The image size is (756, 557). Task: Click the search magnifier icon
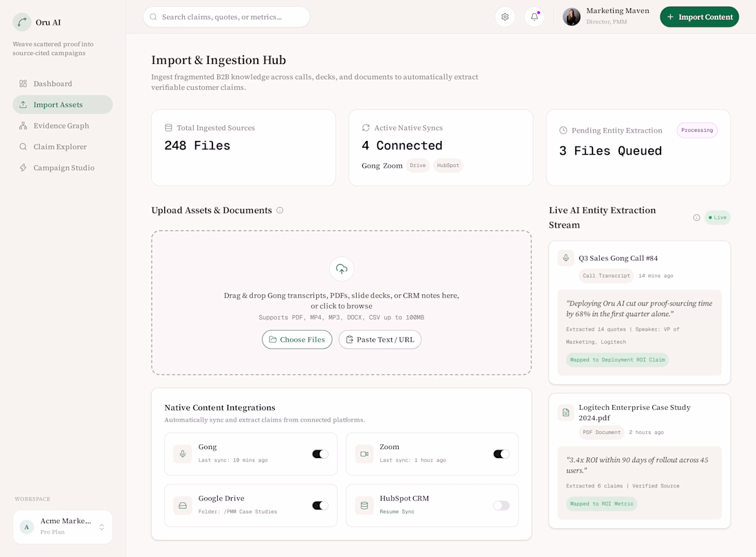[x=153, y=17]
